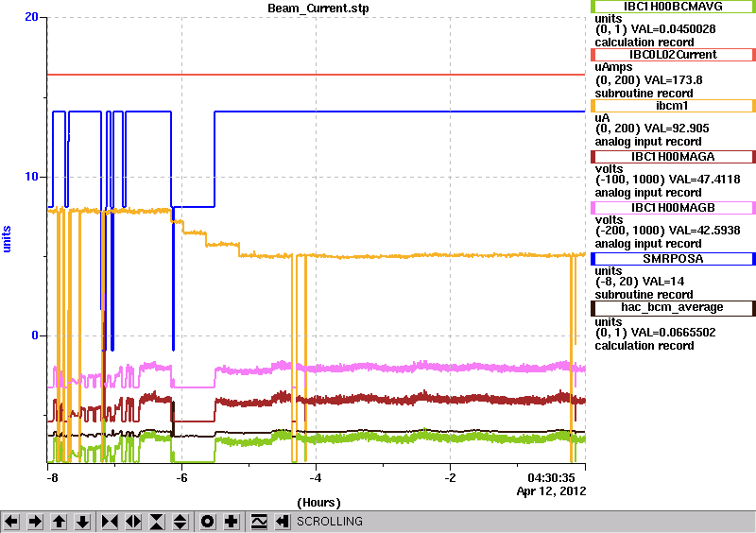Click the pan up arrow button

point(59,522)
